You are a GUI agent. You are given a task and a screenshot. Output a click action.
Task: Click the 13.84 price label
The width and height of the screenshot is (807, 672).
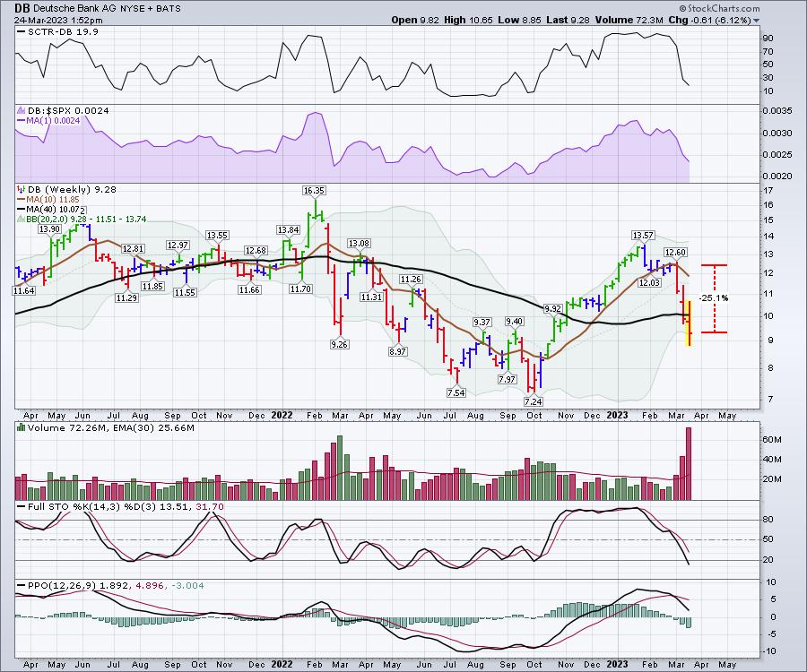[x=288, y=230]
